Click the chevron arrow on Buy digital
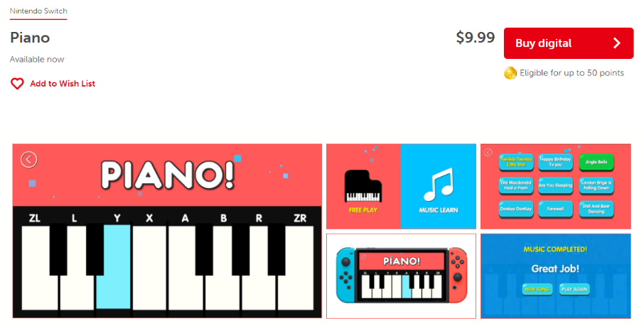This screenshot has height=328, width=644. pyautogui.click(x=616, y=43)
